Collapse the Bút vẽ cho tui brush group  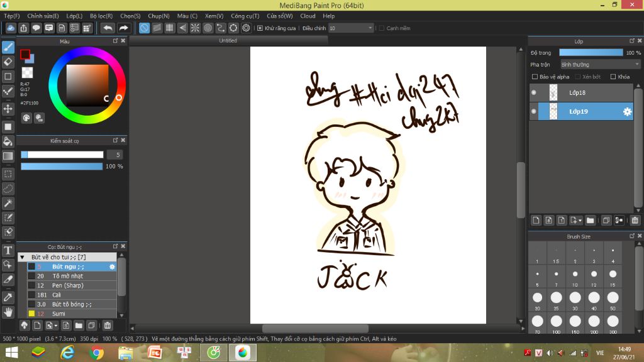coord(22,257)
